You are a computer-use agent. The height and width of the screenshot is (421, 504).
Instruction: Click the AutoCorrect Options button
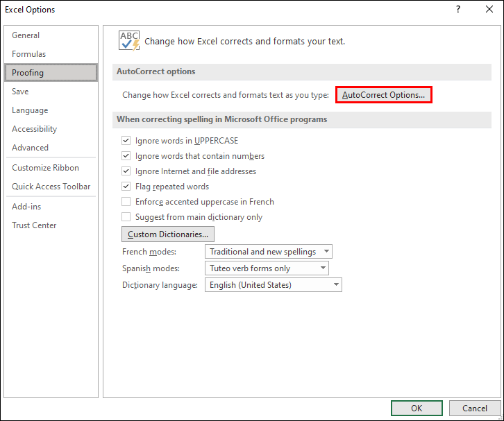click(x=383, y=95)
